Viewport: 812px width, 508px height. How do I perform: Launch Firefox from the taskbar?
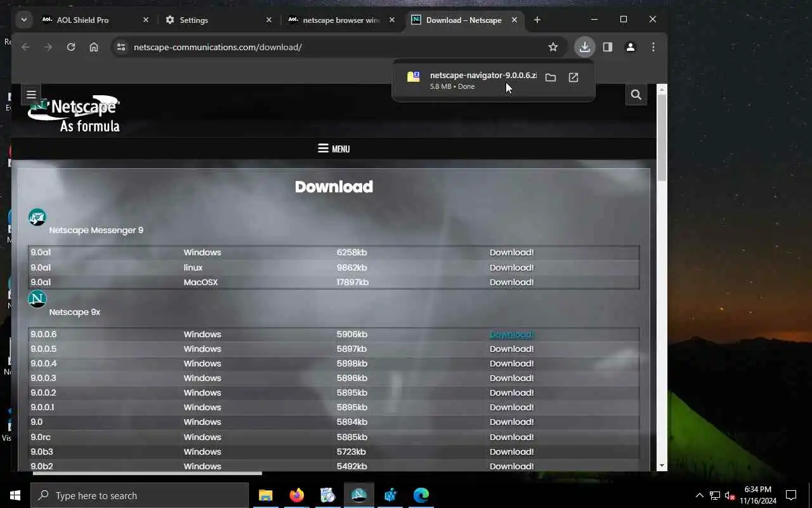[296, 495]
